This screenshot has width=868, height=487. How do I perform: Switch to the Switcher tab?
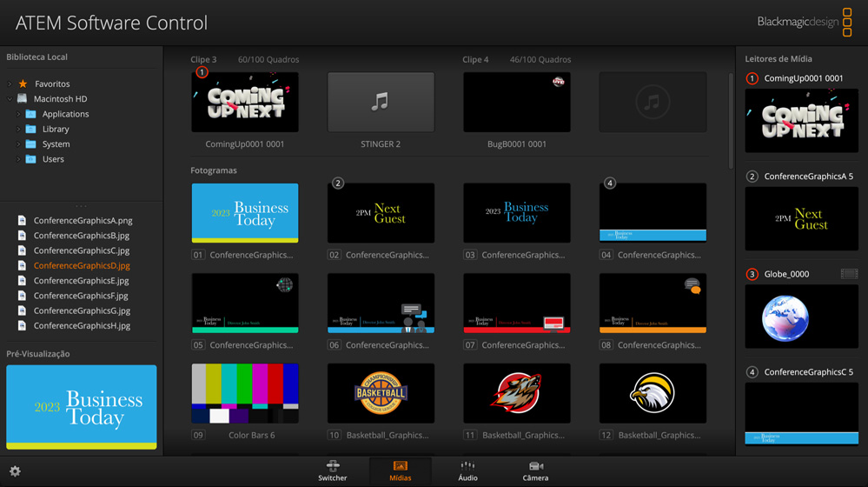coord(332,470)
